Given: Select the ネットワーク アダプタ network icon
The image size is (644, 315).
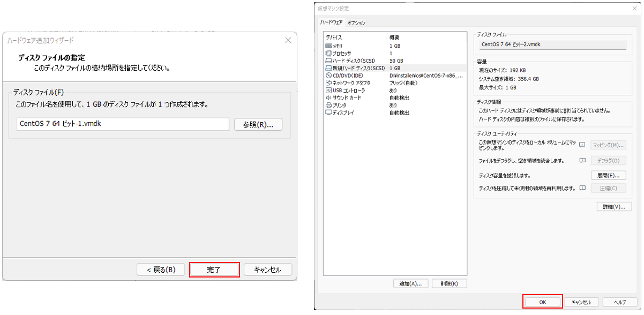Looking at the screenshot, I should coord(328,83).
